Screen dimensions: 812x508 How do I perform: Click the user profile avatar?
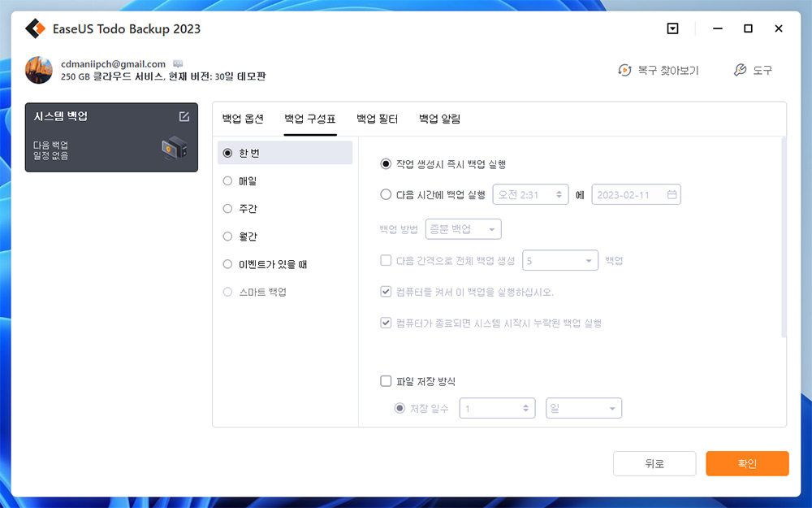coord(39,70)
